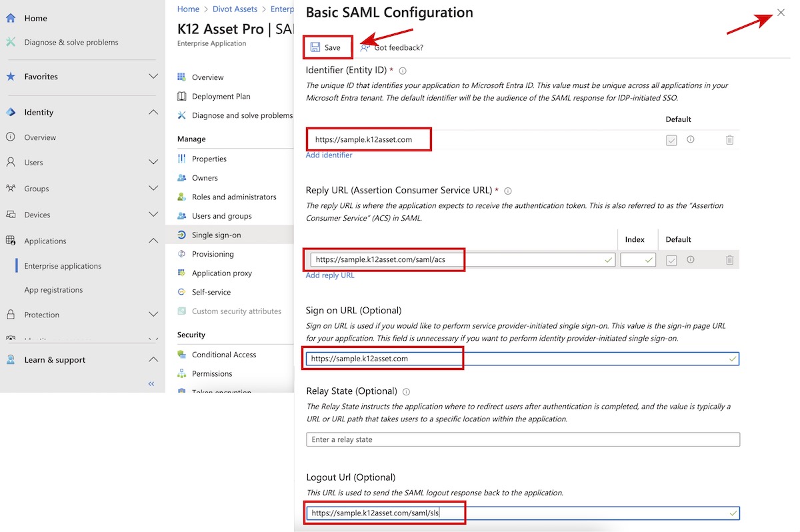The width and height of the screenshot is (800, 532).
Task: Toggle the Reply URL Default checkbox
Action: click(x=671, y=260)
